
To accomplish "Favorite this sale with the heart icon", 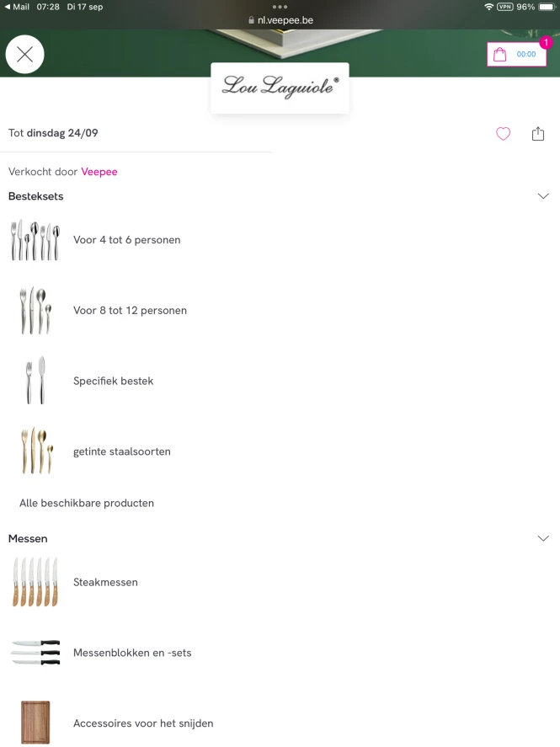I will pyautogui.click(x=503, y=134).
